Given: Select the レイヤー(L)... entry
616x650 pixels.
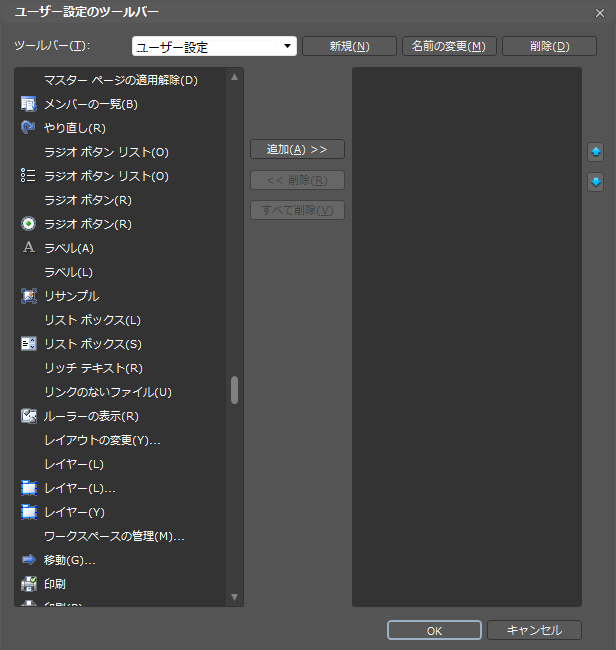Looking at the screenshot, I should 121,488.
